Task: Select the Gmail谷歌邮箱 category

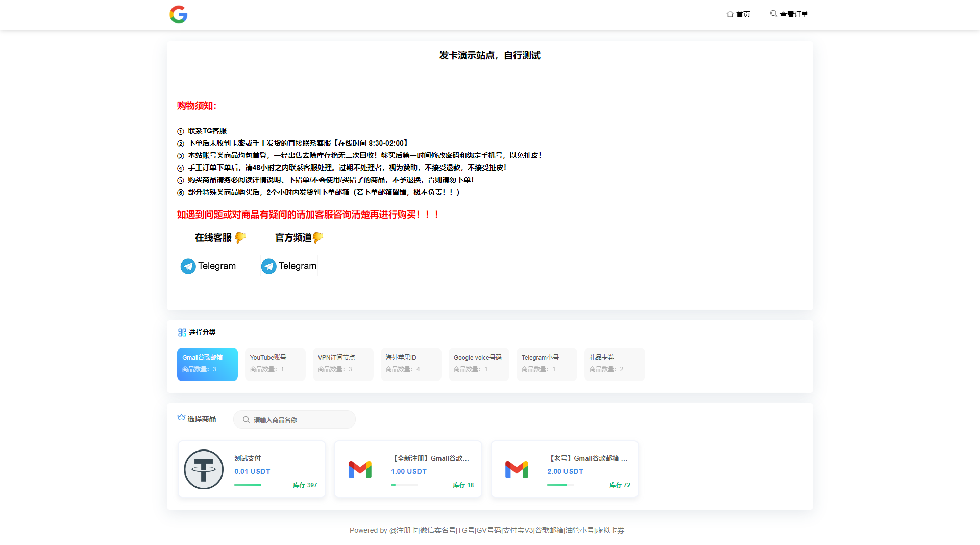Action: [x=207, y=364]
